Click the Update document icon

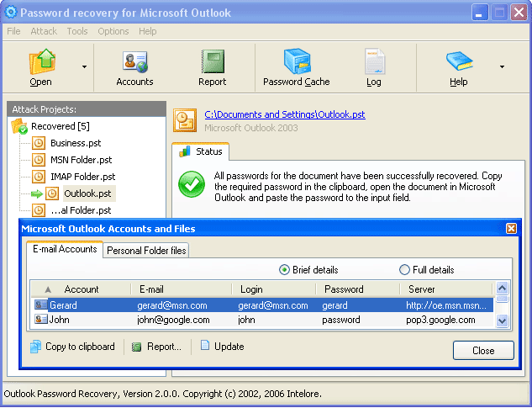click(205, 345)
